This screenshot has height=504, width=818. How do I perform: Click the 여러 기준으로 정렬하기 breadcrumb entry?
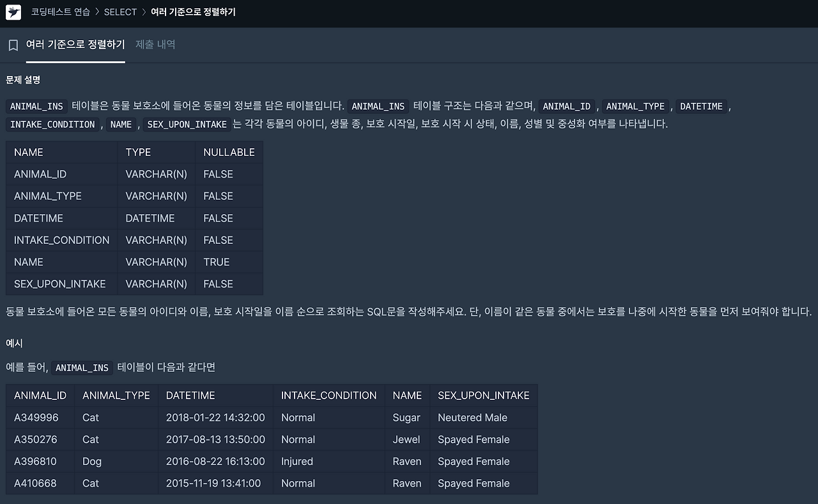pos(194,11)
